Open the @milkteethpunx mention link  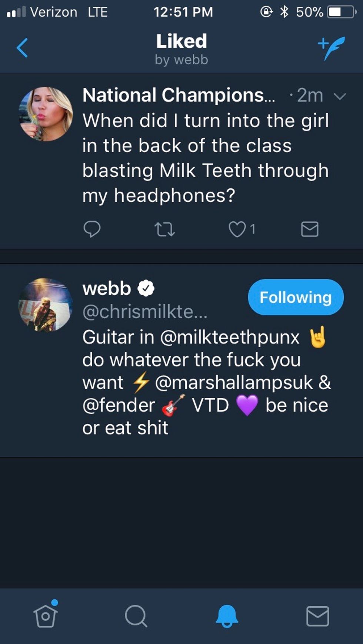point(230,337)
